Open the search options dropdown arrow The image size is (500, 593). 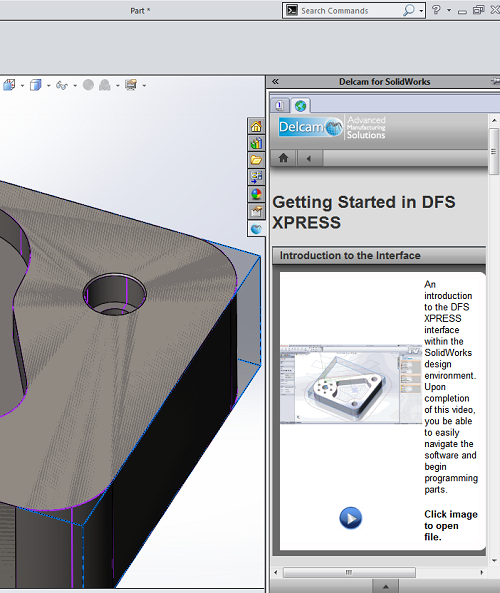(x=421, y=11)
